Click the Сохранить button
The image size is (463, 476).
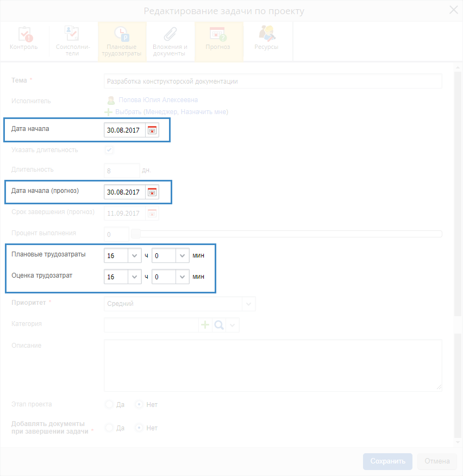pyautogui.click(x=387, y=461)
